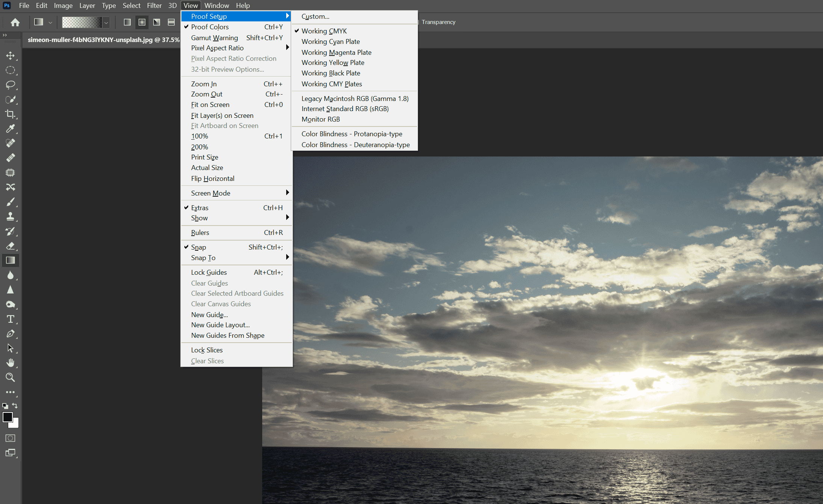This screenshot has width=823, height=504.
Task: Pick the Type tool
Action: pyautogui.click(x=11, y=319)
